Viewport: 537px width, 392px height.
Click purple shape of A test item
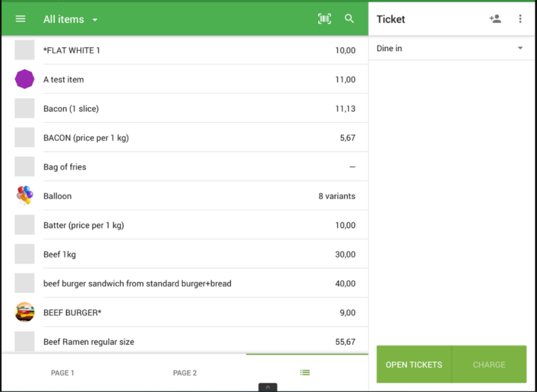point(25,79)
